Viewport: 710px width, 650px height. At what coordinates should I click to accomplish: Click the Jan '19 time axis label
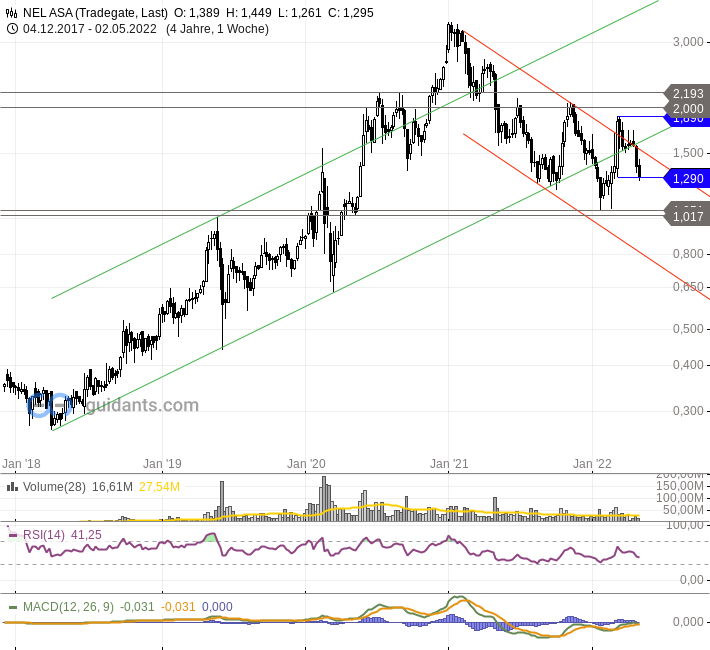click(x=162, y=464)
